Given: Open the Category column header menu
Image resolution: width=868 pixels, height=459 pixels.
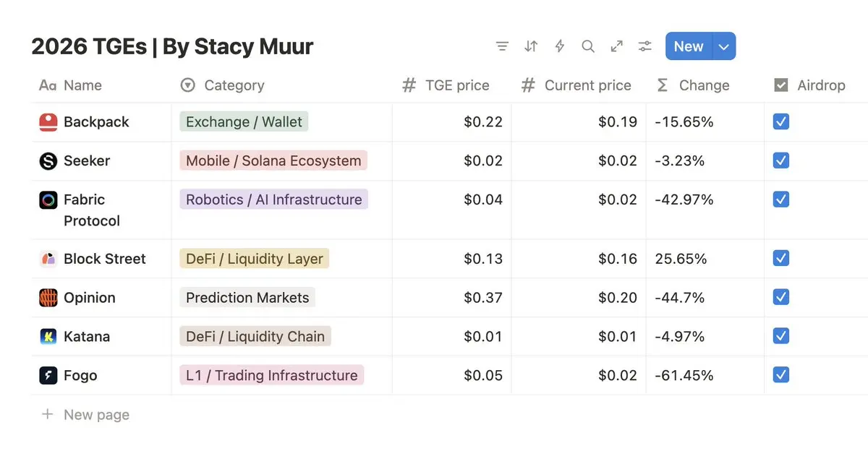Looking at the screenshot, I should pyautogui.click(x=234, y=85).
